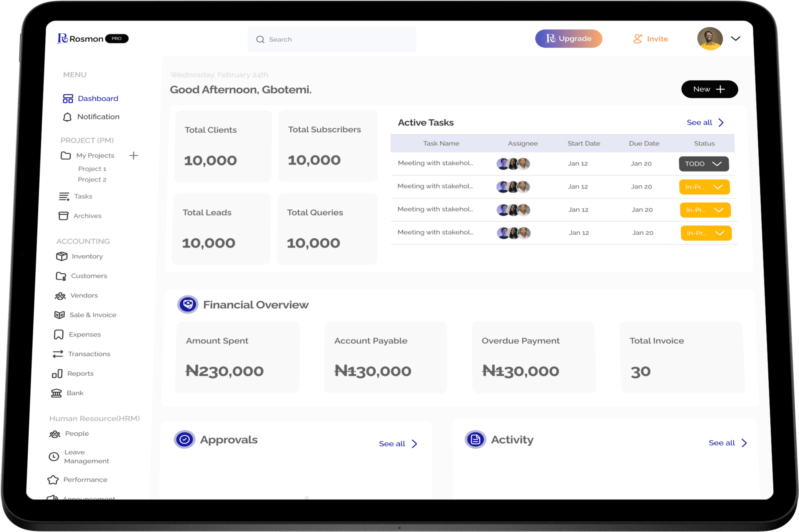
Task: Click the search magnifier icon
Action: coord(260,39)
